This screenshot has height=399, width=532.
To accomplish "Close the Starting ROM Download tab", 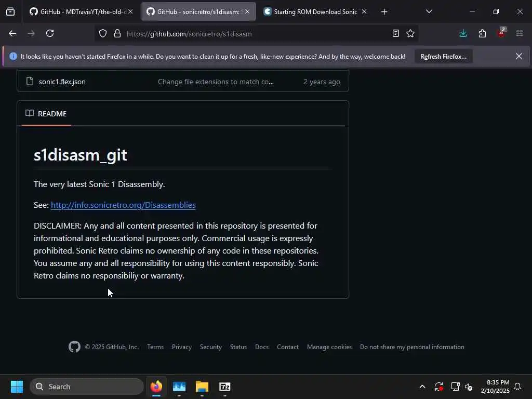I will pyautogui.click(x=364, y=12).
